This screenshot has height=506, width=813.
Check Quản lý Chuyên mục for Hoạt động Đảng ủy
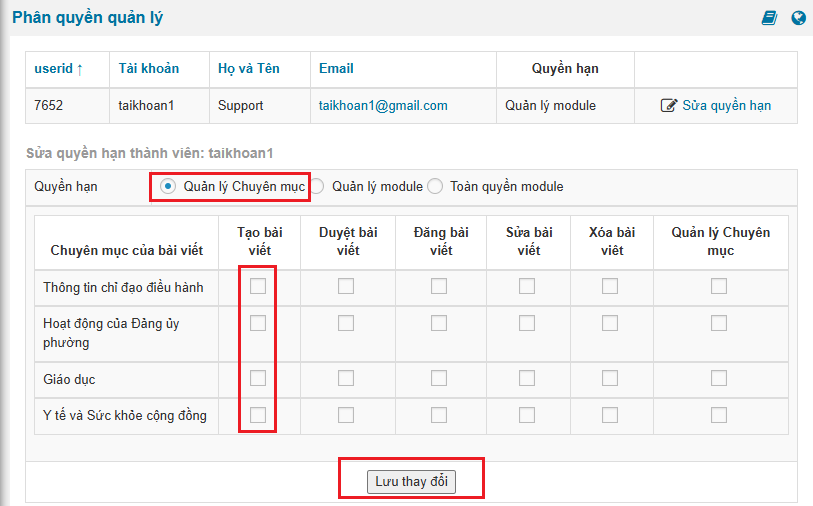pyautogui.click(x=719, y=323)
